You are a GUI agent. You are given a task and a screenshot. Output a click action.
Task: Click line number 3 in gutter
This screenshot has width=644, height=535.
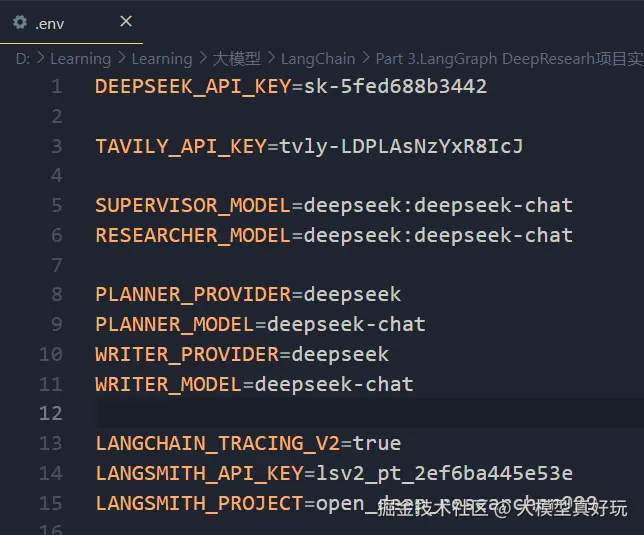[57, 147]
